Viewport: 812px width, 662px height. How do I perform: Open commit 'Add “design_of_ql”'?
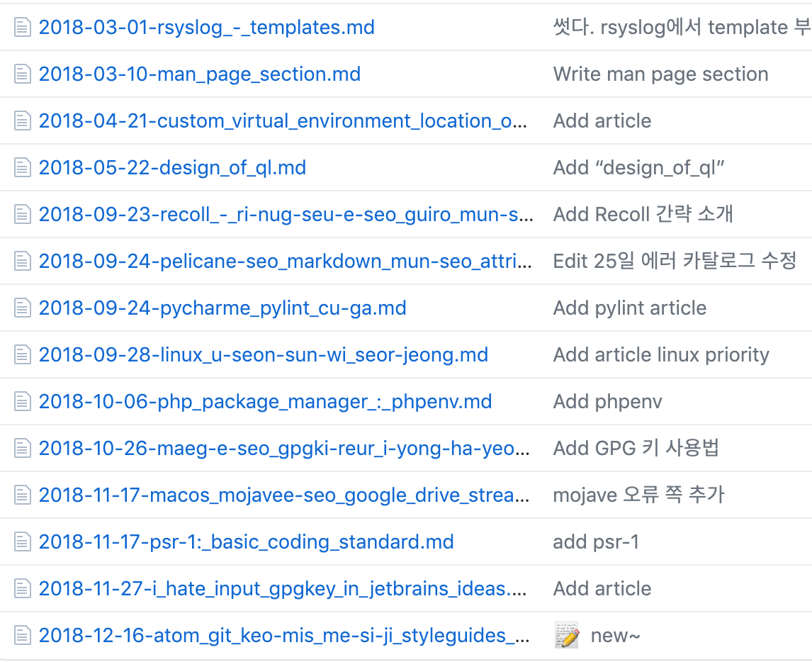[638, 168]
